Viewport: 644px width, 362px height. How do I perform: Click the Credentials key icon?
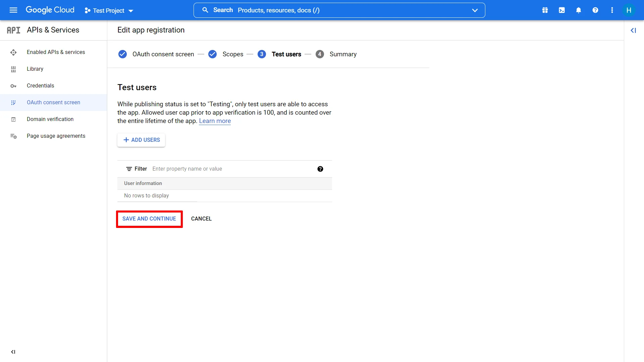(x=12, y=85)
